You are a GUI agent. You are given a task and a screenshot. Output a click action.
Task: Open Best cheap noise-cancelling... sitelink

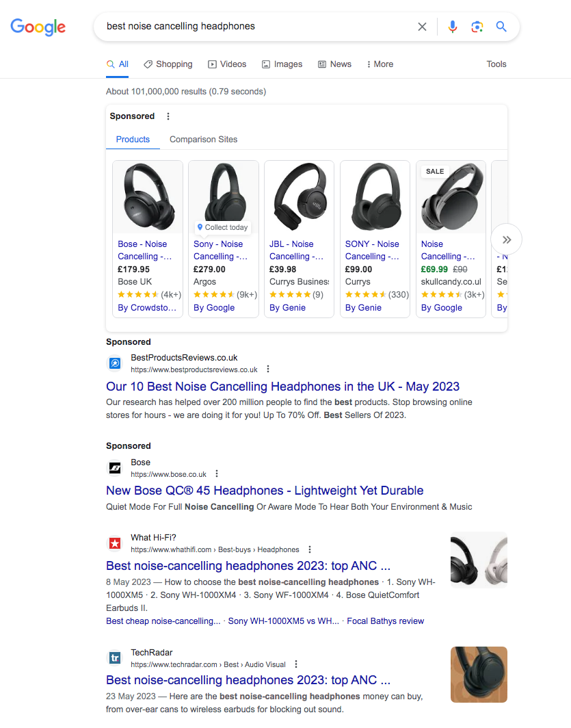click(163, 621)
